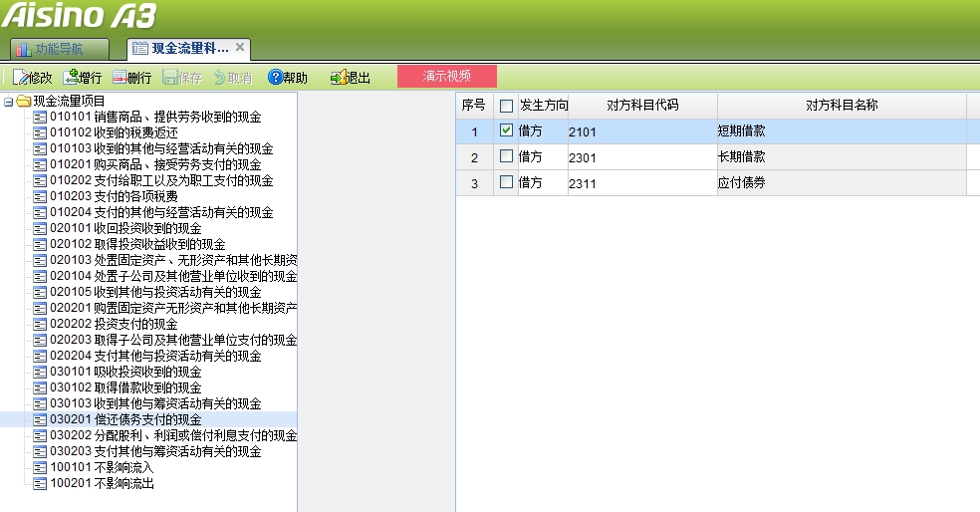Viewport: 980px width, 512px height.
Task: Click the red 演示视频 button
Action: pos(446,76)
